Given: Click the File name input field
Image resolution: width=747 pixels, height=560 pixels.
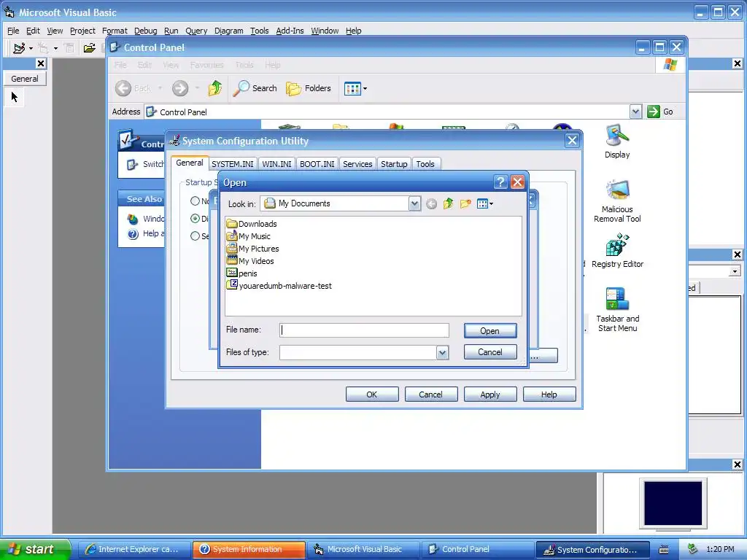Looking at the screenshot, I should tap(364, 330).
